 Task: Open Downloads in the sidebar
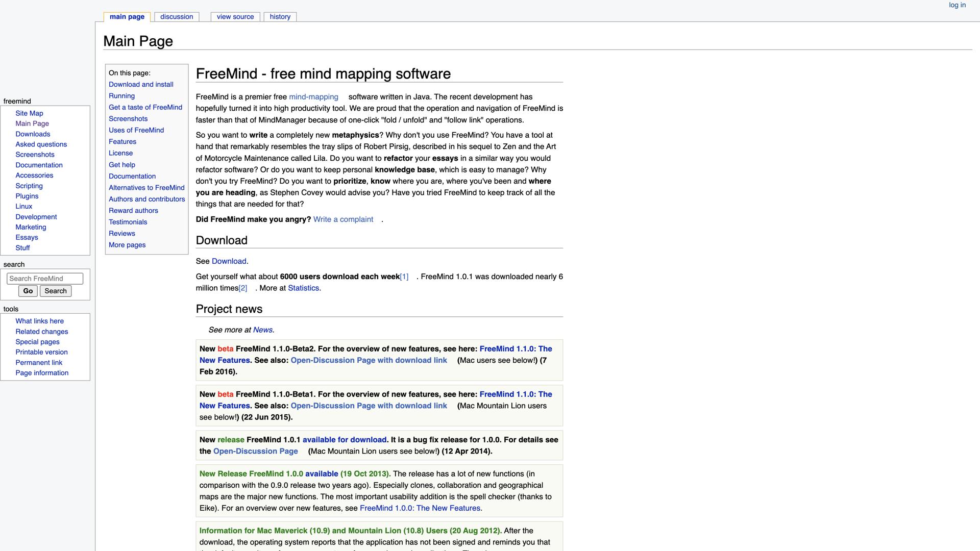pos(33,134)
